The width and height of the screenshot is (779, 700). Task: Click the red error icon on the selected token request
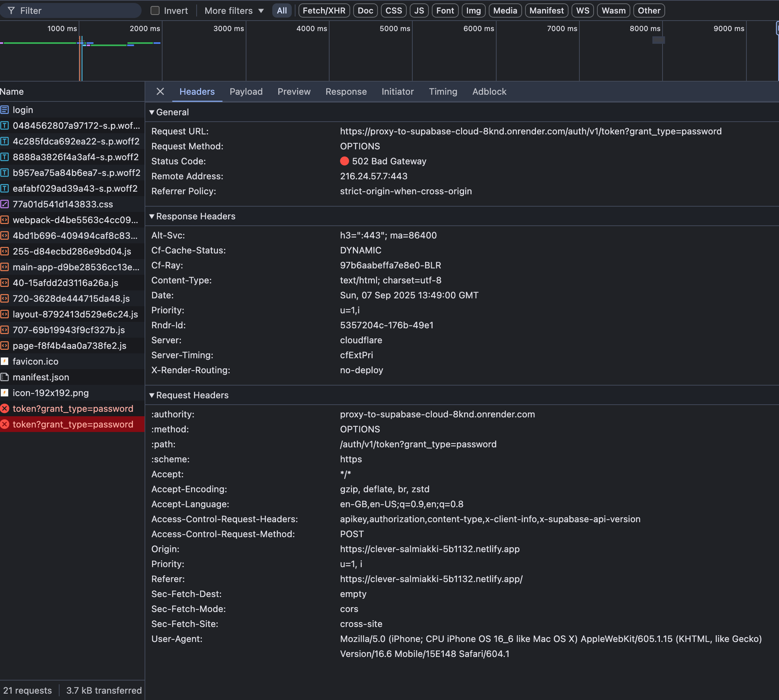click(4, 424)
